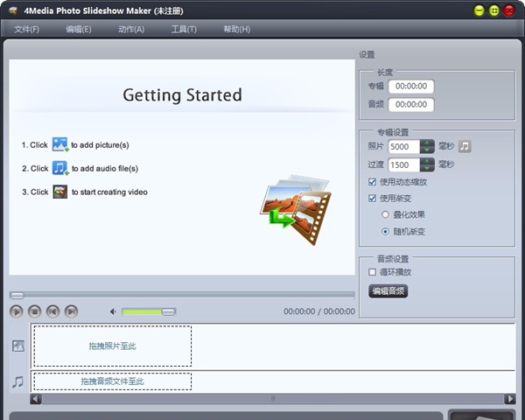Click the 过渡 duration field showing 1500
Viewport: 525px width, 420px height.
click(x=403, y=164)
